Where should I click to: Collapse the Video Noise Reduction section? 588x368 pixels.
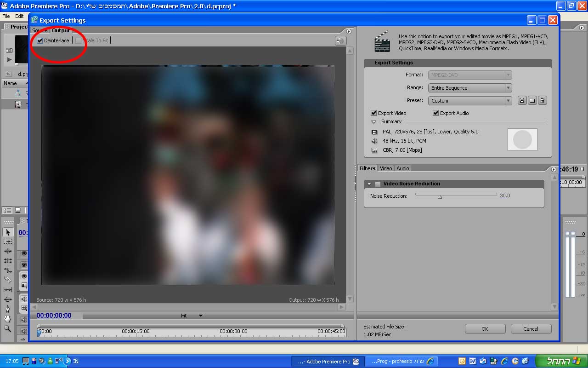[x=369, y=184]
